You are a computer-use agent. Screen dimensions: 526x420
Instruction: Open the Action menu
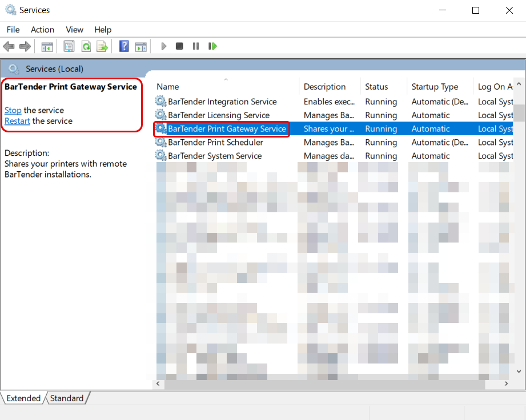pos(42,30)
